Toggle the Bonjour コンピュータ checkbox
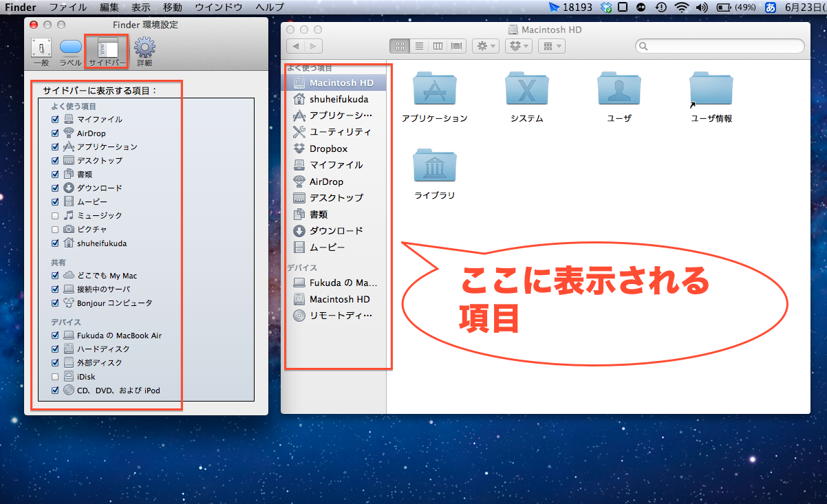Screen dimensions: 827x504 click(x=55, y=303)
